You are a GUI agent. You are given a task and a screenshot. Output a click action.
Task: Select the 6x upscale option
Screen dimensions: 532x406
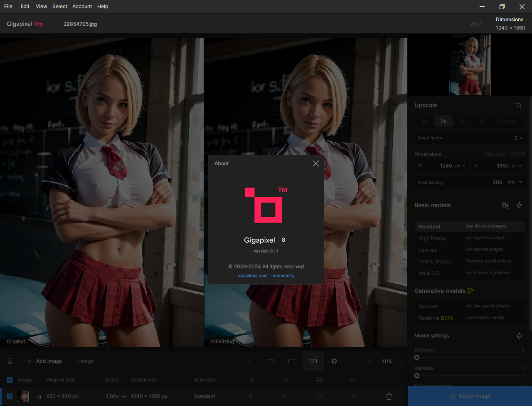coord(482,121)
